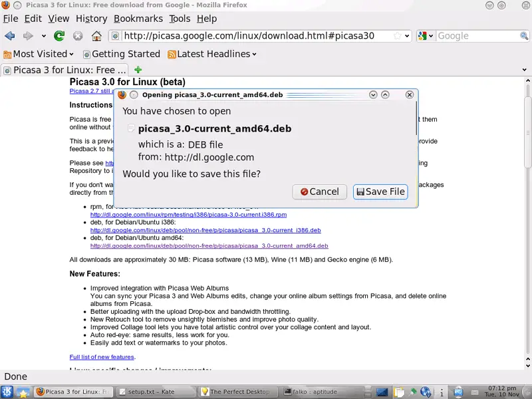Open the Tools menu

(x=180, y=19)
